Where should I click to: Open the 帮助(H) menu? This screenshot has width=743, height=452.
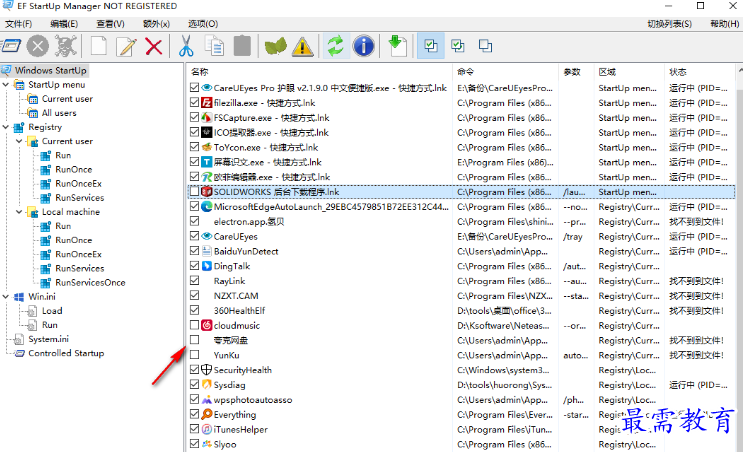(725, 24)
